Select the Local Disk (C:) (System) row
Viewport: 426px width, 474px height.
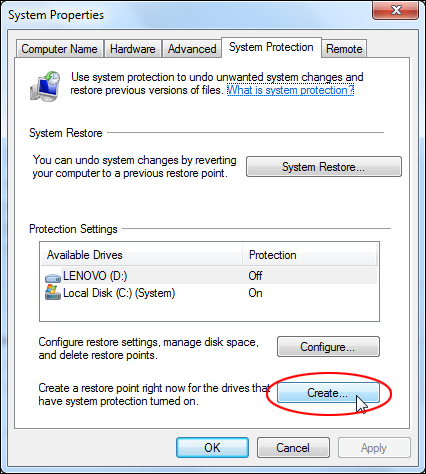pos(209,293)
